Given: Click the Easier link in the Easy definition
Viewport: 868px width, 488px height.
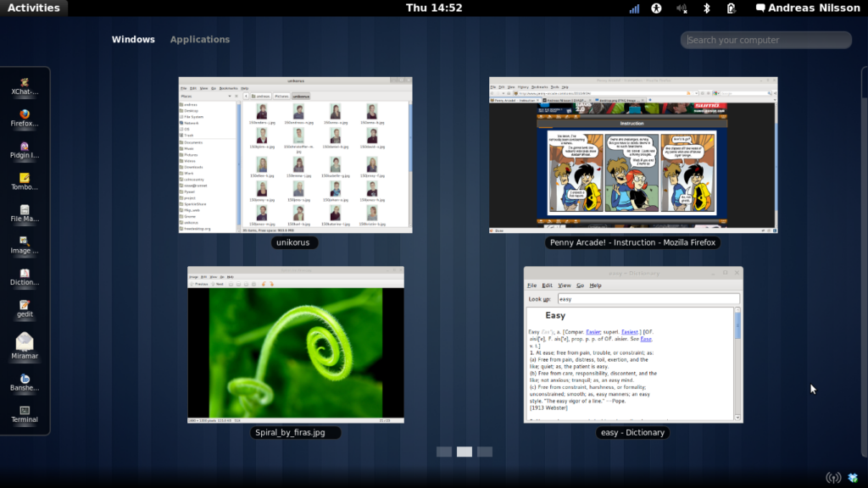Looking at the screenshot, I should [593, 331].
